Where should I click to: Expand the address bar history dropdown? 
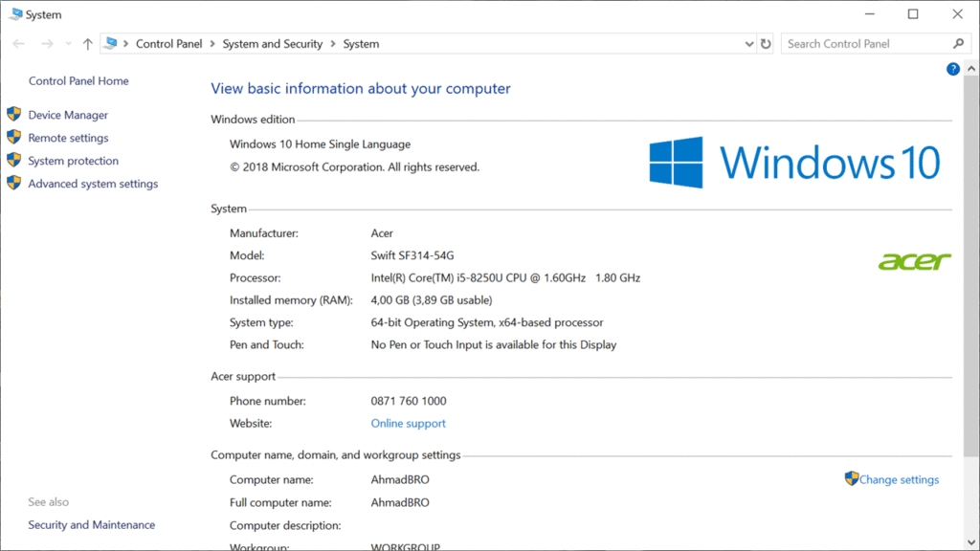click(x=749, y=44)
